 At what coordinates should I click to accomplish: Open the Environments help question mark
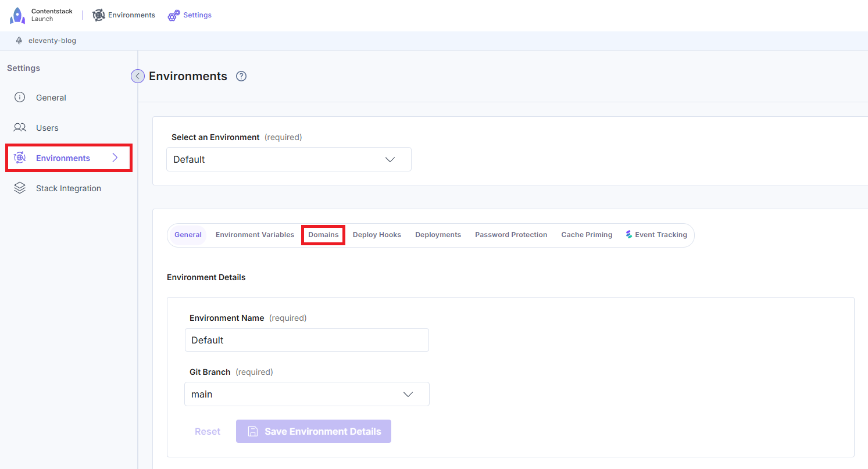tap(241, 76)
